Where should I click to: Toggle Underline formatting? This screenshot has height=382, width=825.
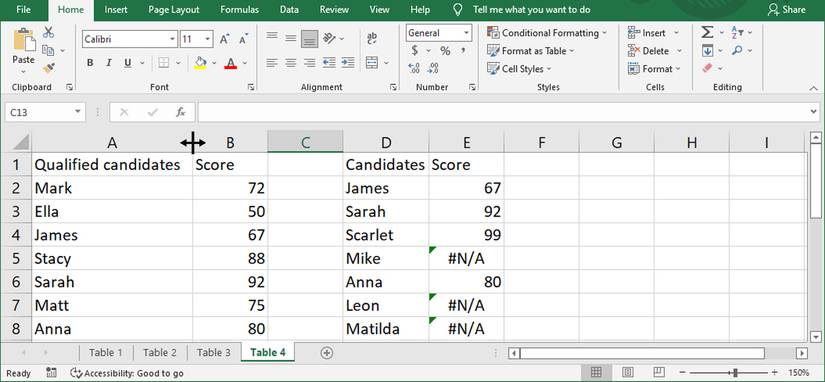point(127,63)
